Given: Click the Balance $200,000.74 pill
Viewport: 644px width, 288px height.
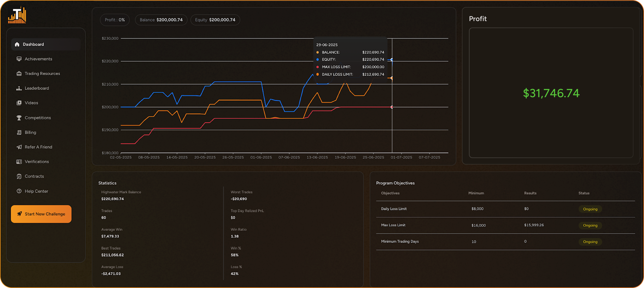Looking at the screenshot, I should point(161,20).
